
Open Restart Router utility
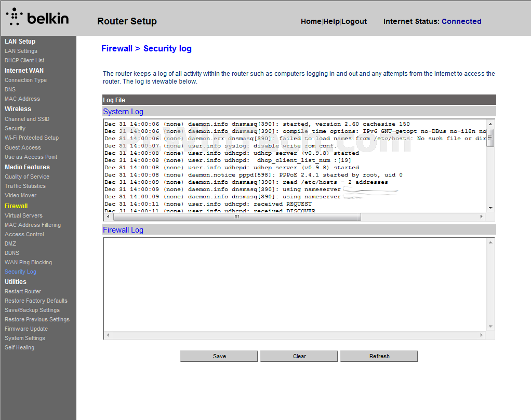click(23, 291)
